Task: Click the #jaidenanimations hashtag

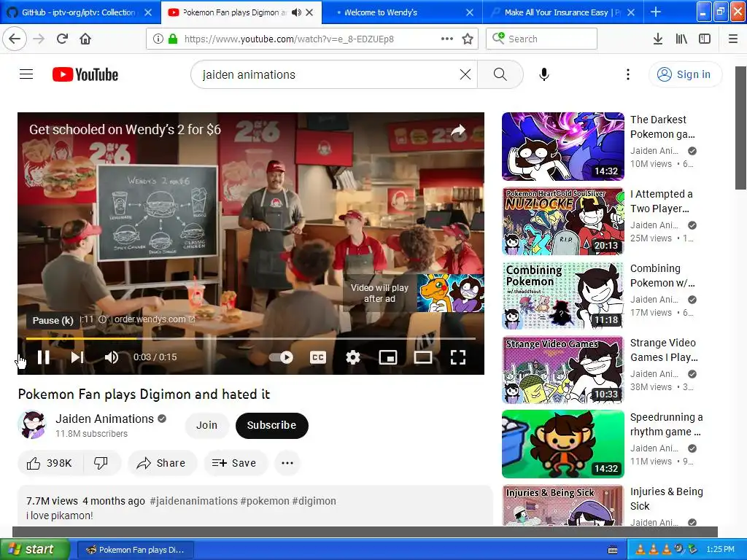Action: 193,501
